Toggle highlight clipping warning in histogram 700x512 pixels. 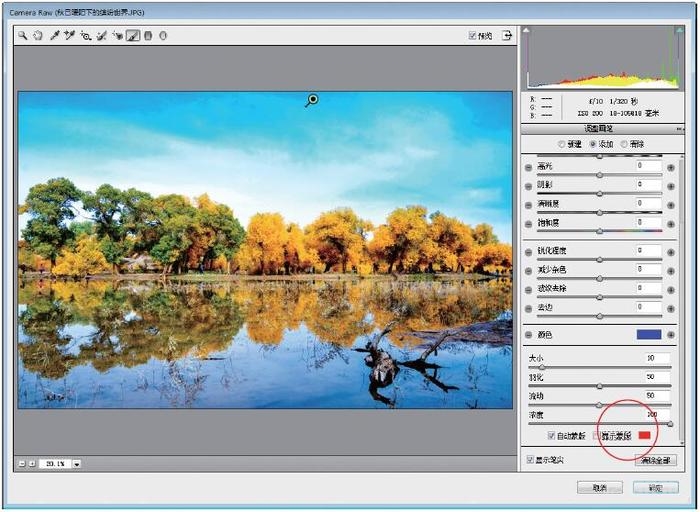pyautogui.click(x=679, y=30)
